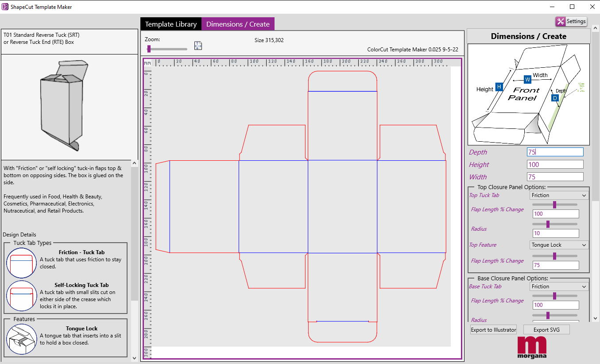Open the Settings button

click(571, 21)
